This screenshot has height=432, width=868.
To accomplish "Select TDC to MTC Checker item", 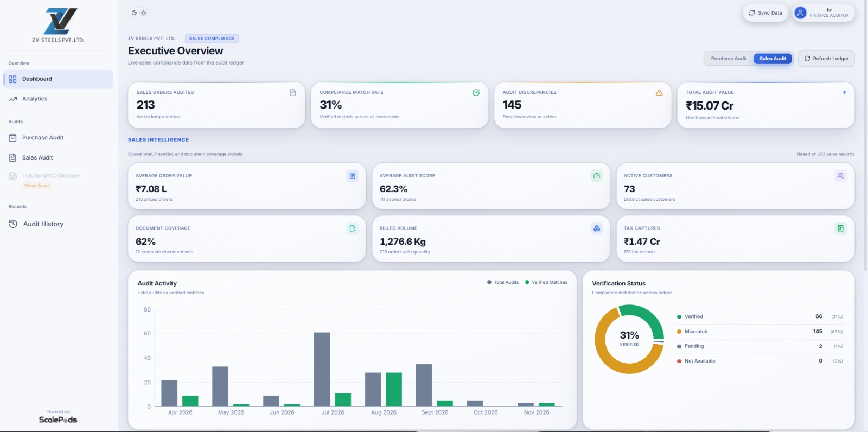I will click(58, 179).
